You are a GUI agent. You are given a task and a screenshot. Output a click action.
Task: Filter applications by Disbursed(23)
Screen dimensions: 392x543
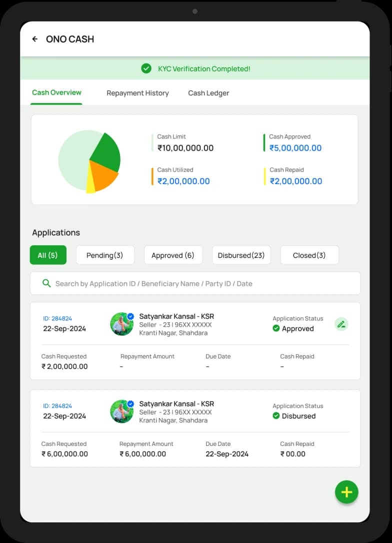pyautogui.click(x=241, y=255)
